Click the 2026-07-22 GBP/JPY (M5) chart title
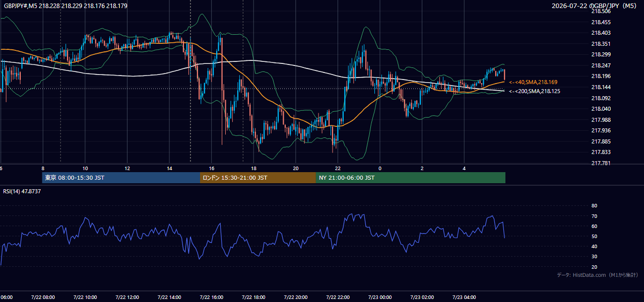The height and width of the screenshot is (302, 644). pyautogui.click(x=595, y=6)
